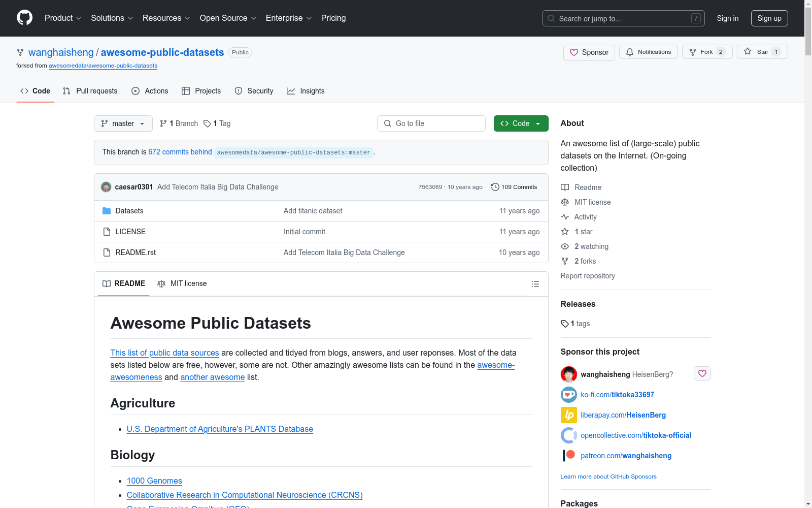This screenshot has height=508, width=812.
Task: Open the Activity link in About
Action: (x=579, y=217)
